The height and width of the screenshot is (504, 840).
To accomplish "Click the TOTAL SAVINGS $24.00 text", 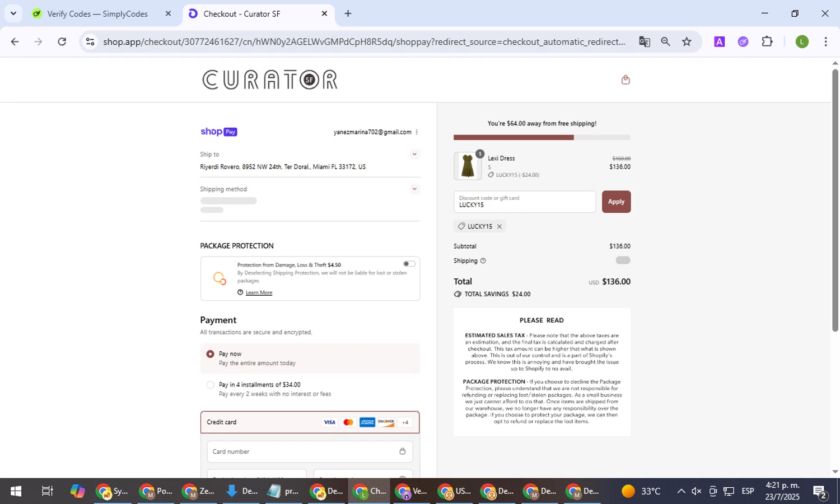I will pos(497,294).
